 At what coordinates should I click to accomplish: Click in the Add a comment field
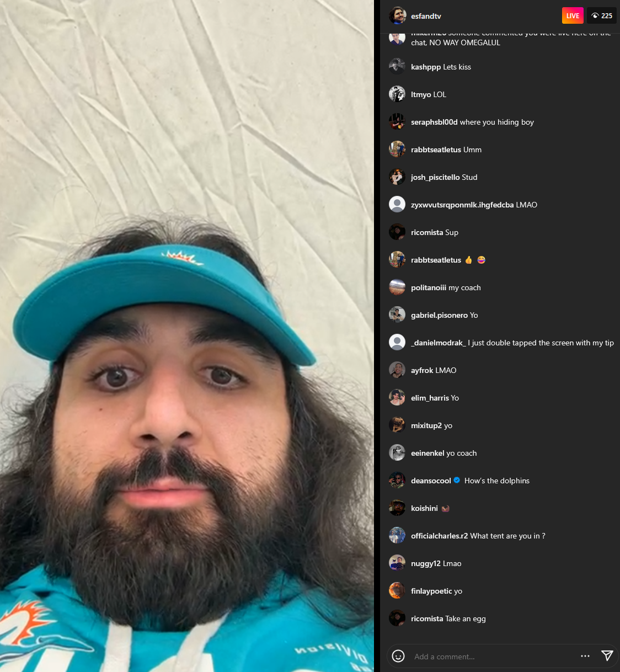[x=494, y=657]
